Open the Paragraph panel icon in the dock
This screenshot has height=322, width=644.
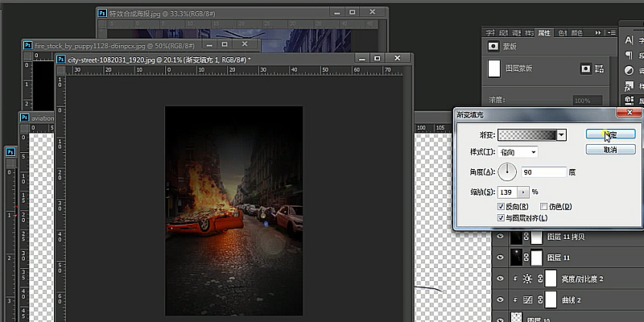click(629, 55)
